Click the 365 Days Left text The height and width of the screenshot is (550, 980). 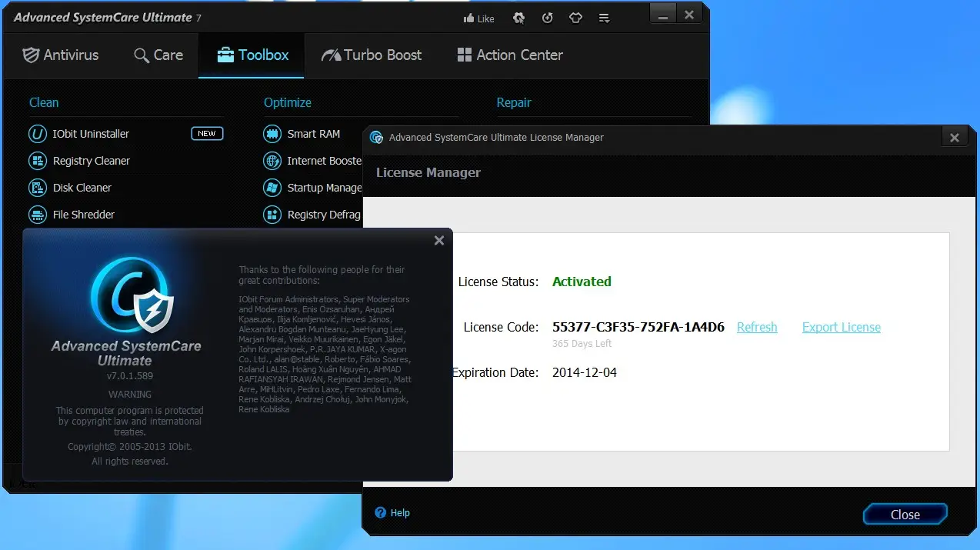click(x=582, y=344)
